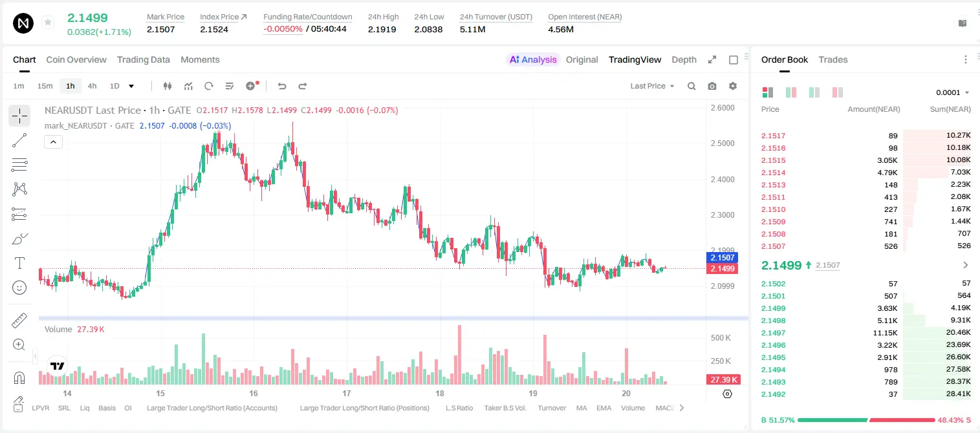Switch chart to Depth view

click(684, 59)
